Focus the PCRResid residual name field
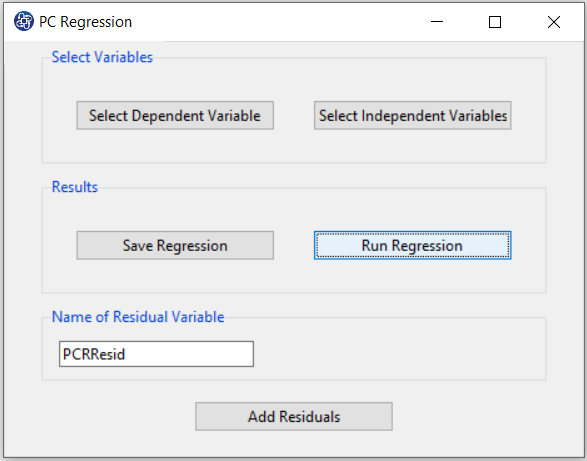Screen dimensions: 587x461 click(x=156, y=354)
